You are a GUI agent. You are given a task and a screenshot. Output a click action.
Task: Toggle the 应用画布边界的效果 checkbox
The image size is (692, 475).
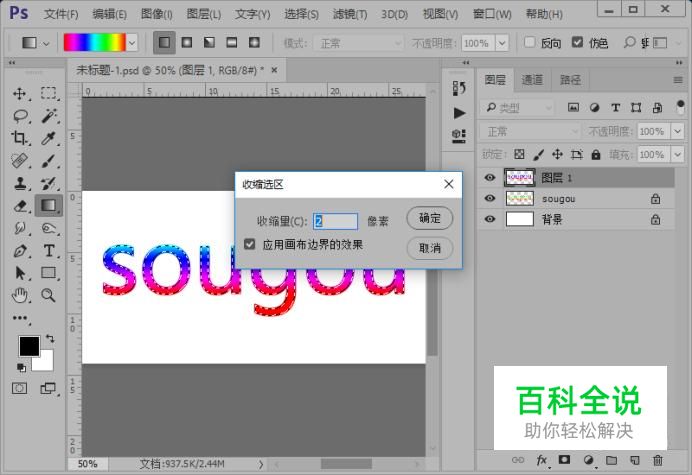click(x=250, y=244)
